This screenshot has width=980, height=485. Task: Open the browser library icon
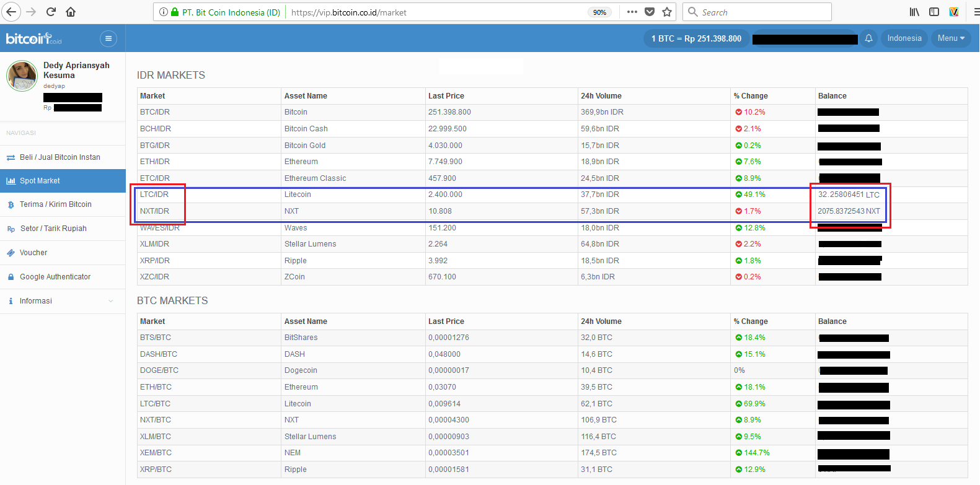pyautogui.click(x=914, y=12)
